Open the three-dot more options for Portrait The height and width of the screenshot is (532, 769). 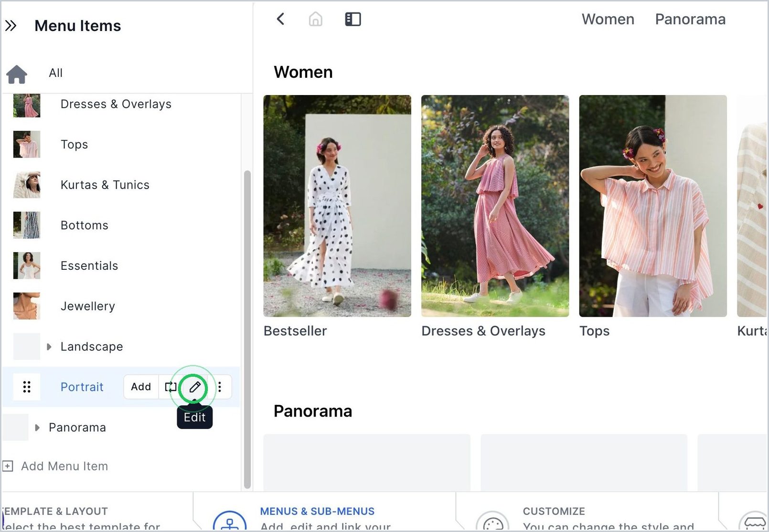220,387
